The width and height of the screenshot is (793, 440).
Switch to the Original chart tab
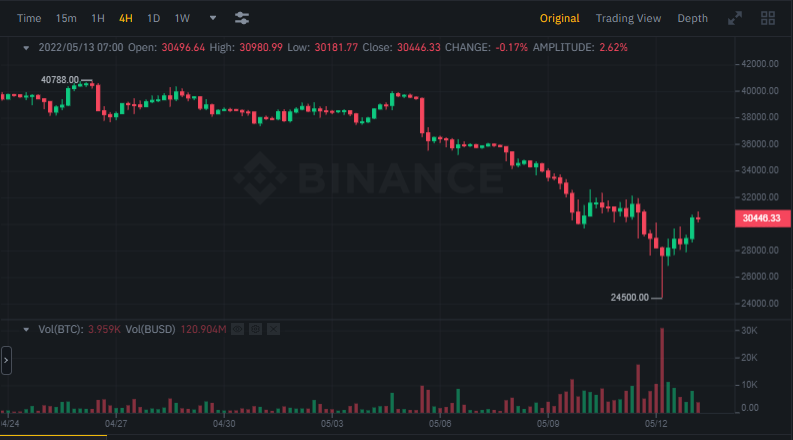click(559, 18)
